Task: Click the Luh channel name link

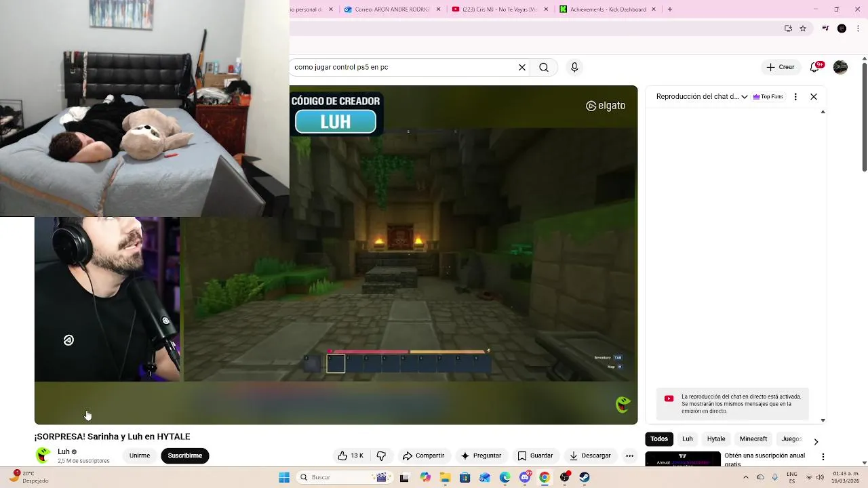Action: point(64,451)
